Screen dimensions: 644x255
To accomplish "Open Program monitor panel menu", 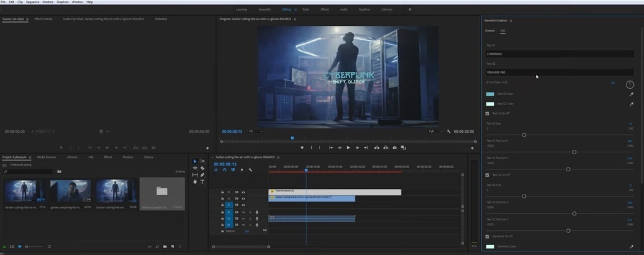I will coord(295,19).
